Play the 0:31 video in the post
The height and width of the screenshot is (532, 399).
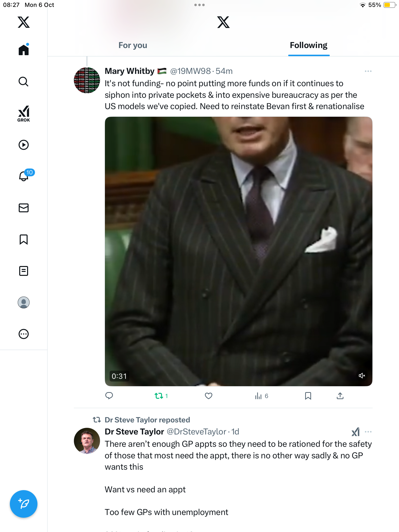point(238,251)
